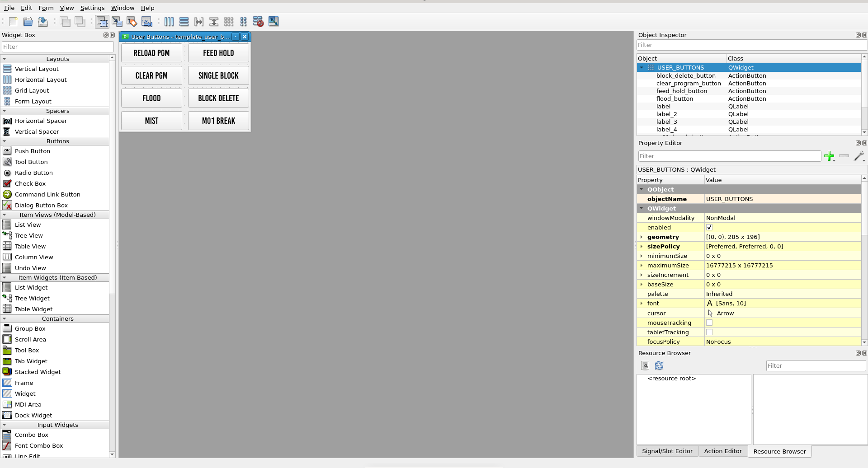Viewport: 868px width, 468px height.
Task: Select the M01 BREAK button
Action: pos(218,121)
